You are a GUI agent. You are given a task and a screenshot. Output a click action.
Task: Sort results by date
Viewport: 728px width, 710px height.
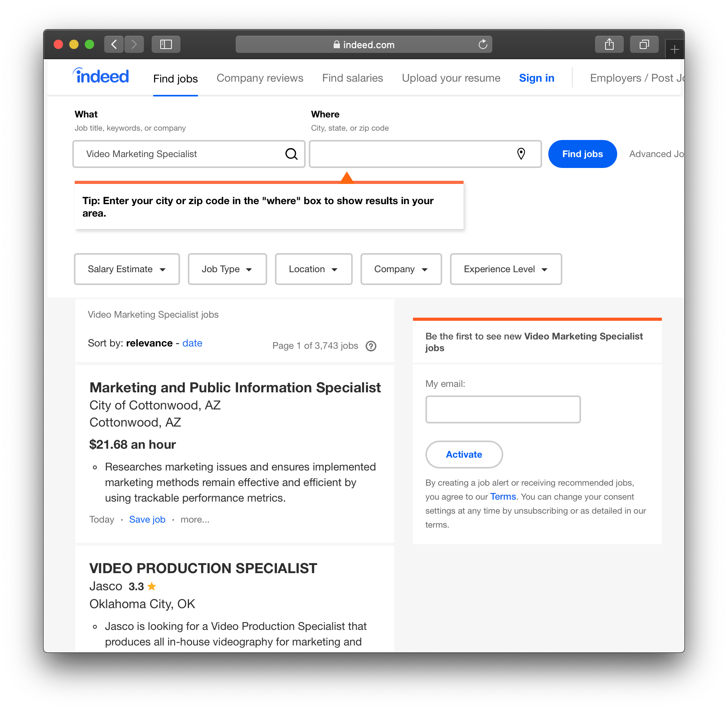pos(192,343)
